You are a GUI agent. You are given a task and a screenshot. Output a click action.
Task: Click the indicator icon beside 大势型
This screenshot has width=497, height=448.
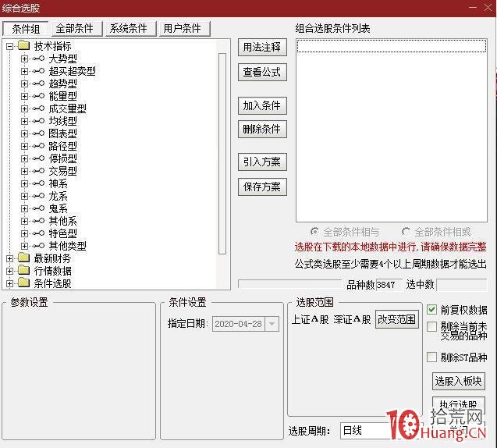(x=38, y=59)
